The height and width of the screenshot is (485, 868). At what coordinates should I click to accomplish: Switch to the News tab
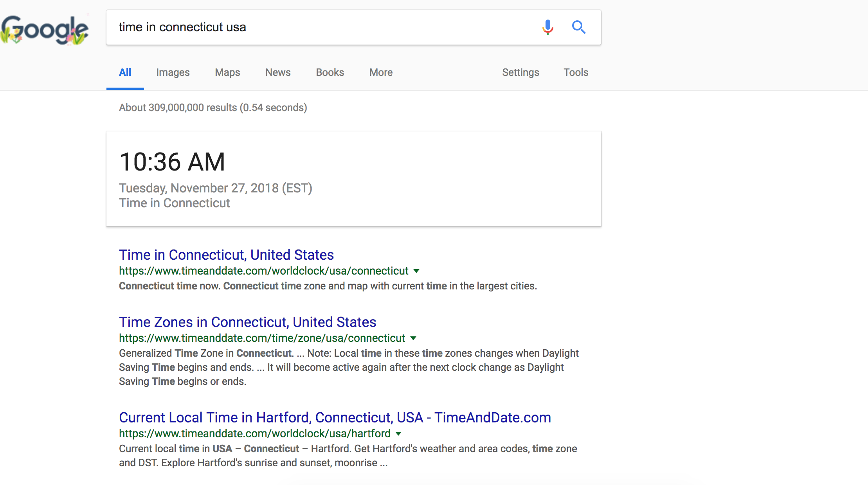[278, 72]
